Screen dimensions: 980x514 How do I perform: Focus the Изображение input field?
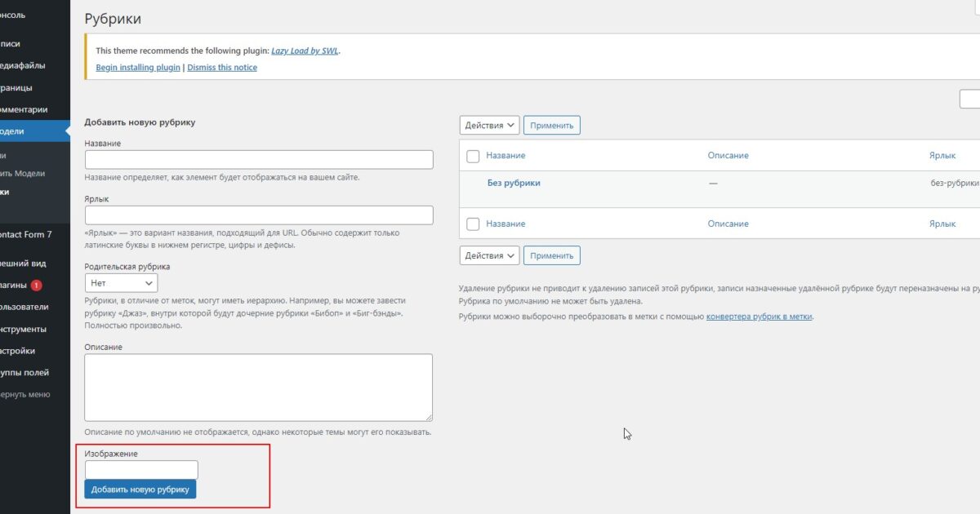point(141,469)
